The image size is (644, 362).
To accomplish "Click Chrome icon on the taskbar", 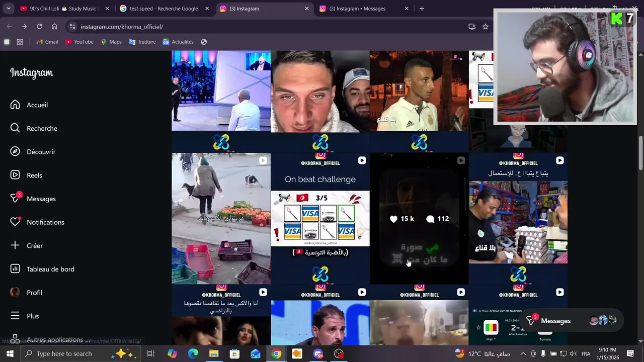I will point(276,353).
